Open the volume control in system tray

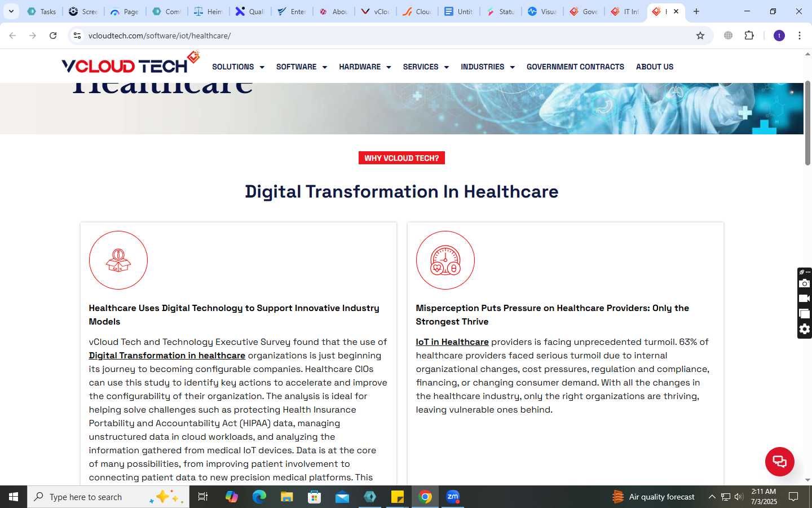(739, 497)
